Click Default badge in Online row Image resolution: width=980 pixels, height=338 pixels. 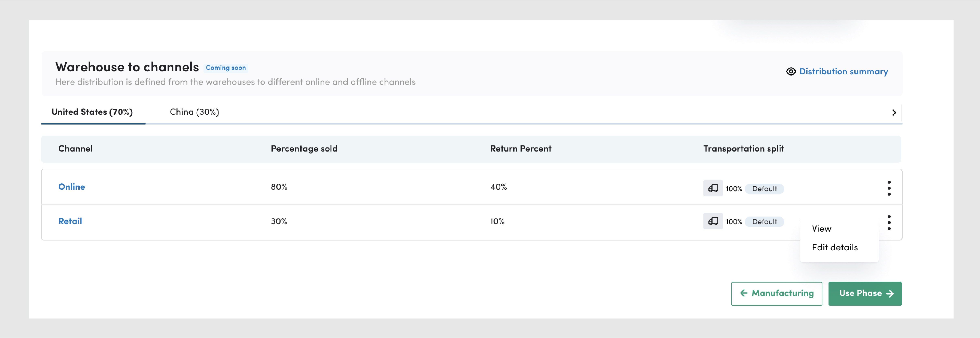pos(764,189)
